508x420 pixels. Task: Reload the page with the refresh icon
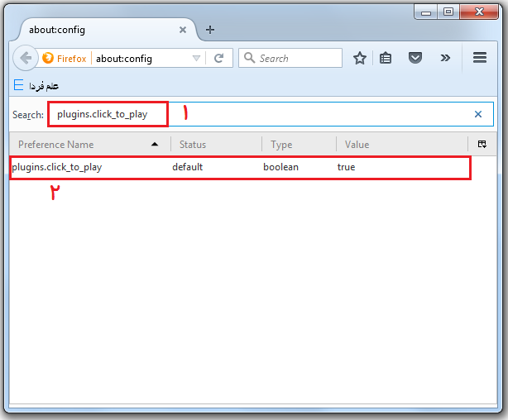pos(219,59)
